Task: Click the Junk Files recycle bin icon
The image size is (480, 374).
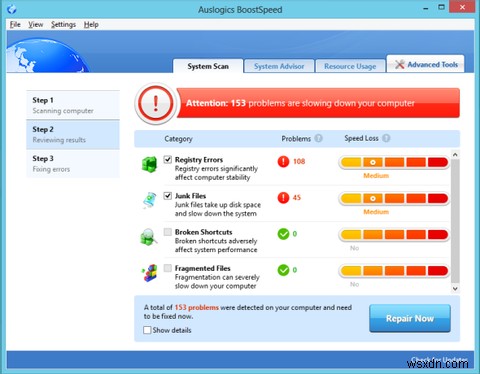Action: (150, 200)
